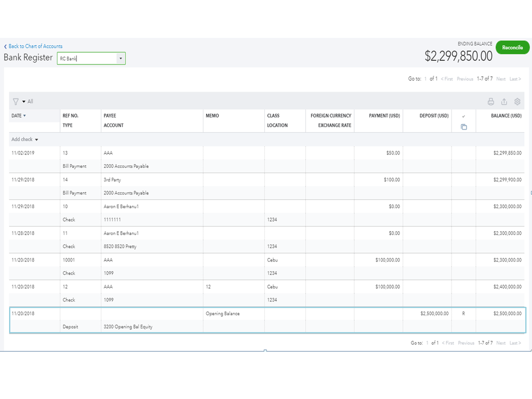Click the Reconcile button
The image size is (532, 399).
coord(512,47)
